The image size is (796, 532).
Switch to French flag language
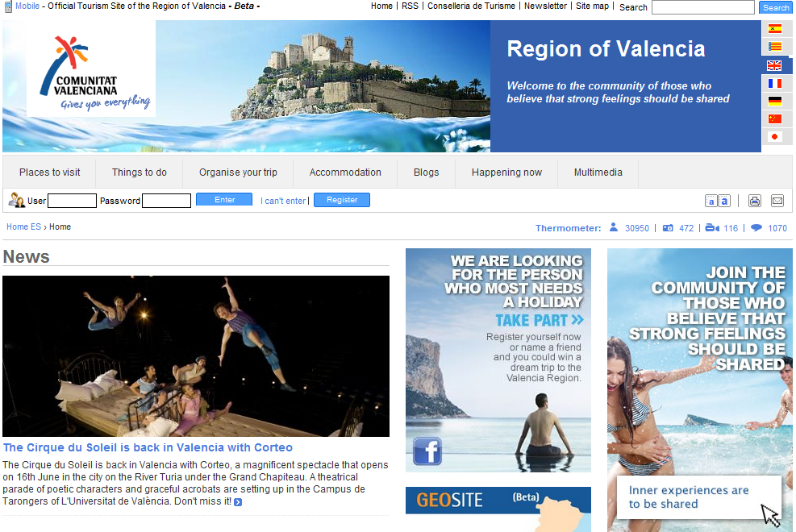pyautogui.click(x=775, y=83)
